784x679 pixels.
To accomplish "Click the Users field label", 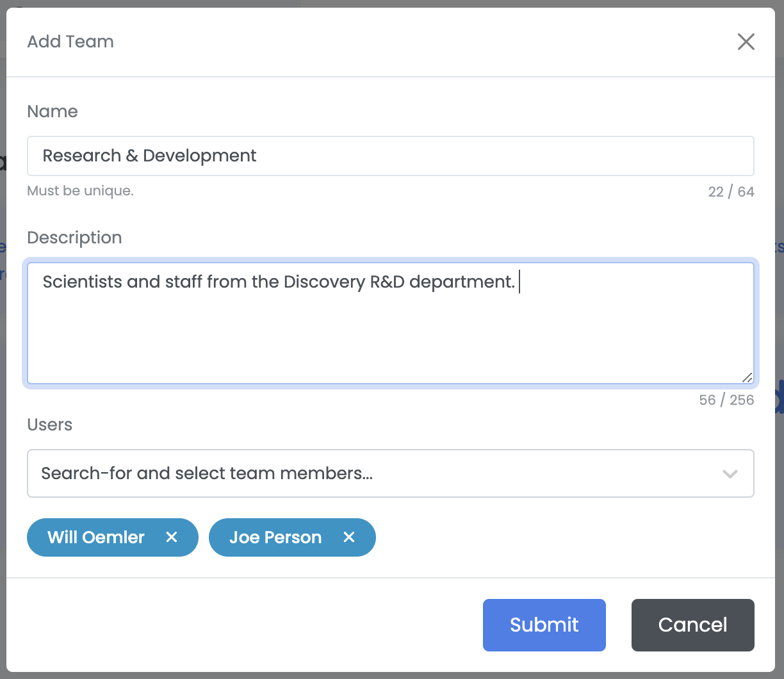I will (49, 425).
